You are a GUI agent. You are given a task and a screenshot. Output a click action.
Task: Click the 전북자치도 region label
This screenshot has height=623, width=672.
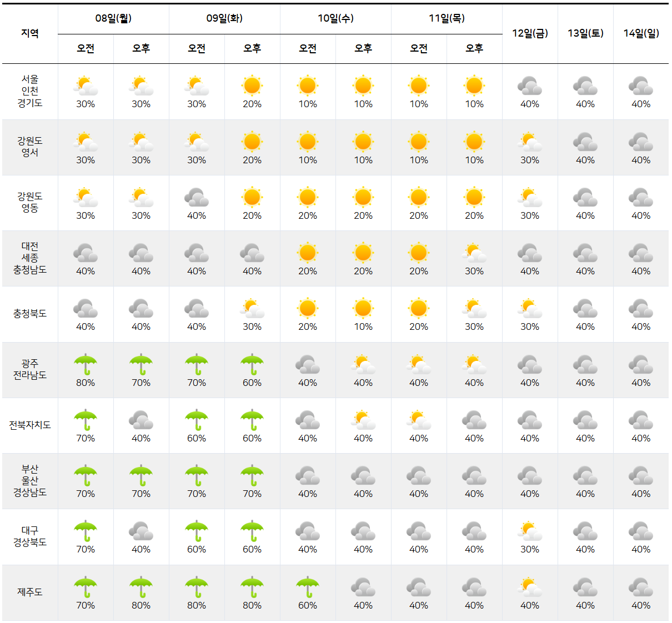(x=30, y=425)
